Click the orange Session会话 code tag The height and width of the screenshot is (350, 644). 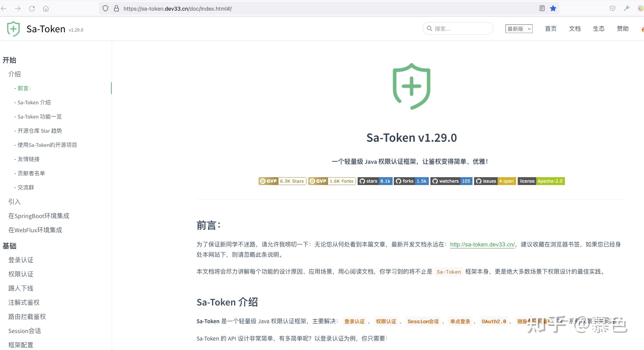[x=423, y=321]
